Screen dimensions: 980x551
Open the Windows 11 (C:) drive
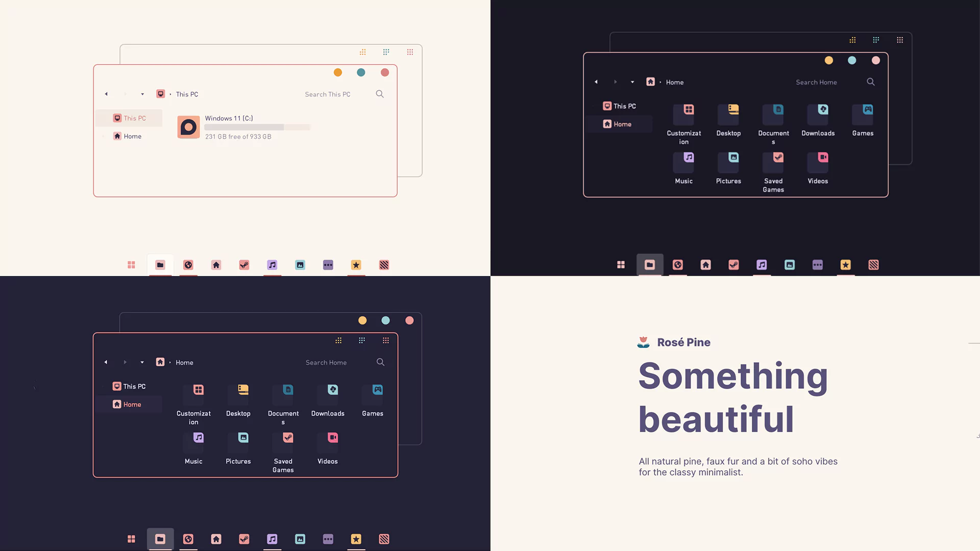pyautogui.click(x=188, y=127)
